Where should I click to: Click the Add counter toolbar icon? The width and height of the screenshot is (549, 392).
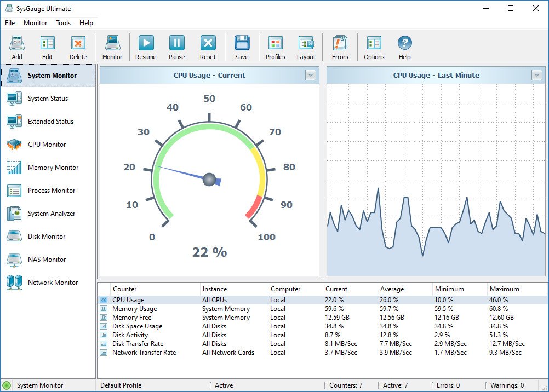click(x=17, y=44)
